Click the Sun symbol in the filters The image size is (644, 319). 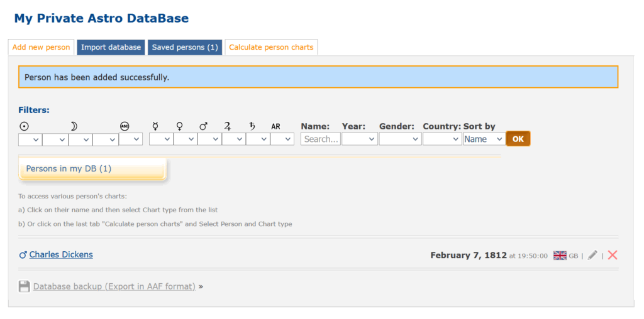point(24,126)
